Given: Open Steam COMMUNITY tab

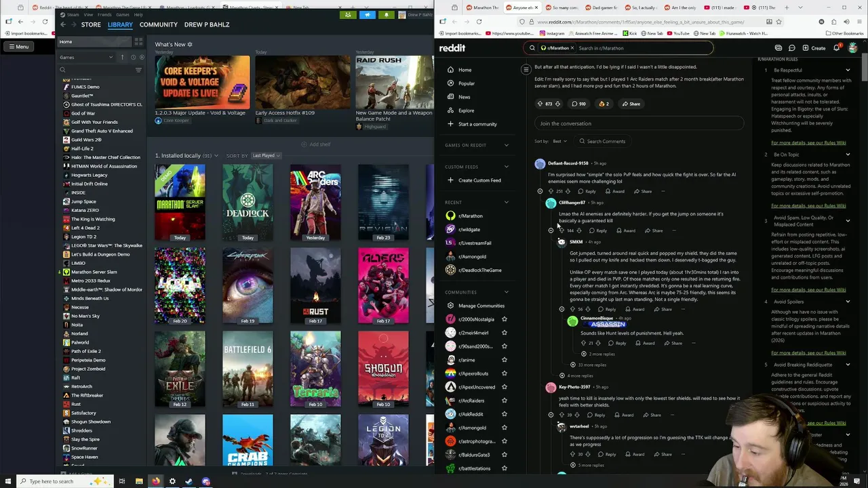Looking at the screenshot, I should click(x=158, y=24).
